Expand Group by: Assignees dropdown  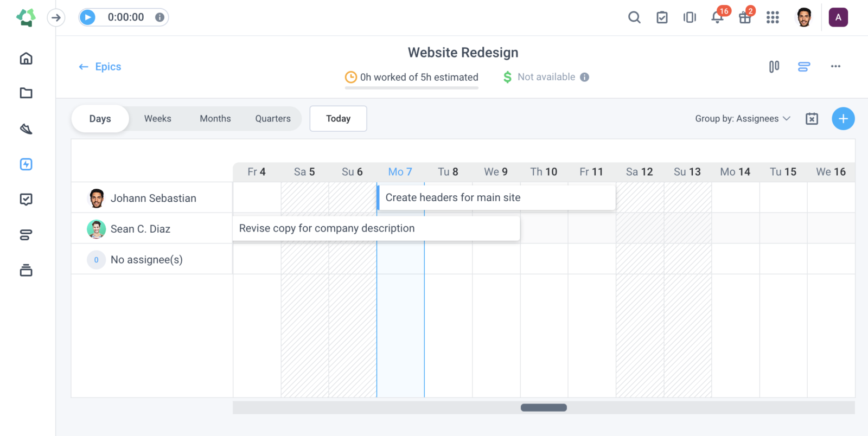(743, 119)
